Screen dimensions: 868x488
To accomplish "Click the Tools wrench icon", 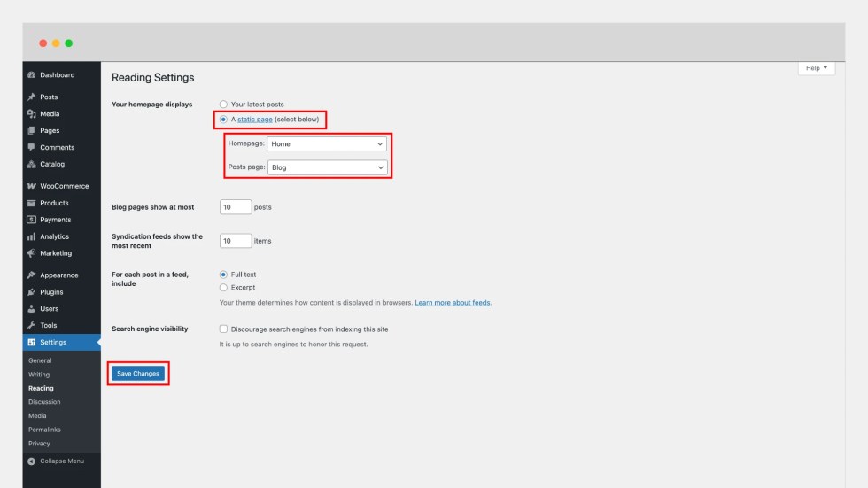I will coord(31,325).
